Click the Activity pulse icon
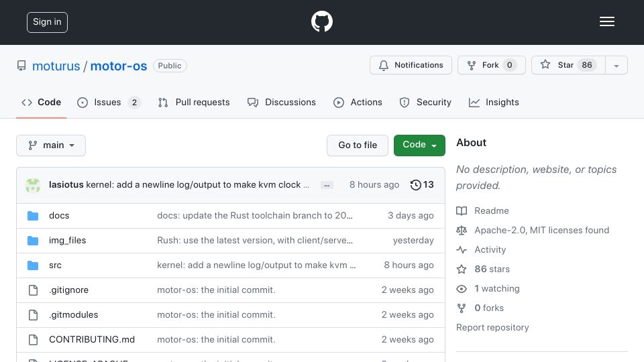 tap(462, 249)
